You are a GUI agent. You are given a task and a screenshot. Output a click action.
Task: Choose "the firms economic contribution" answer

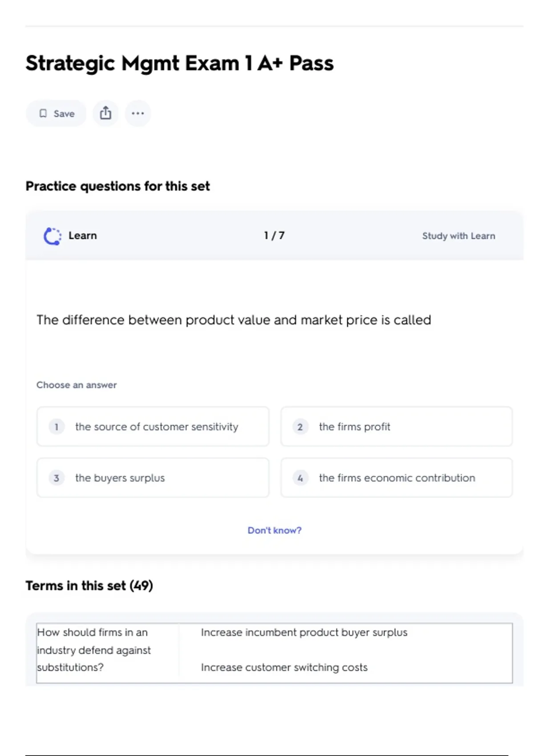(x=397, y=478)
